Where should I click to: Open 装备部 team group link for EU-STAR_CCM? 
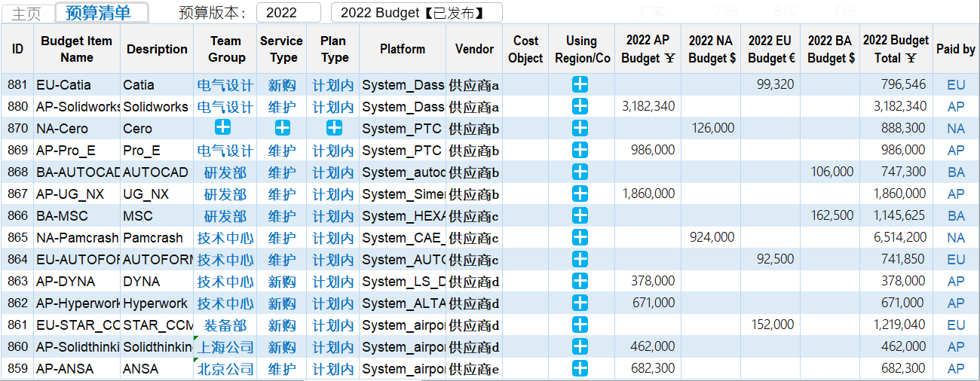tap(225, 325)
